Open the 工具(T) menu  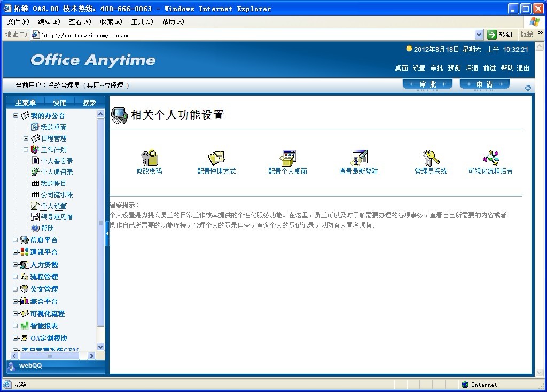(x=142, y=22)
